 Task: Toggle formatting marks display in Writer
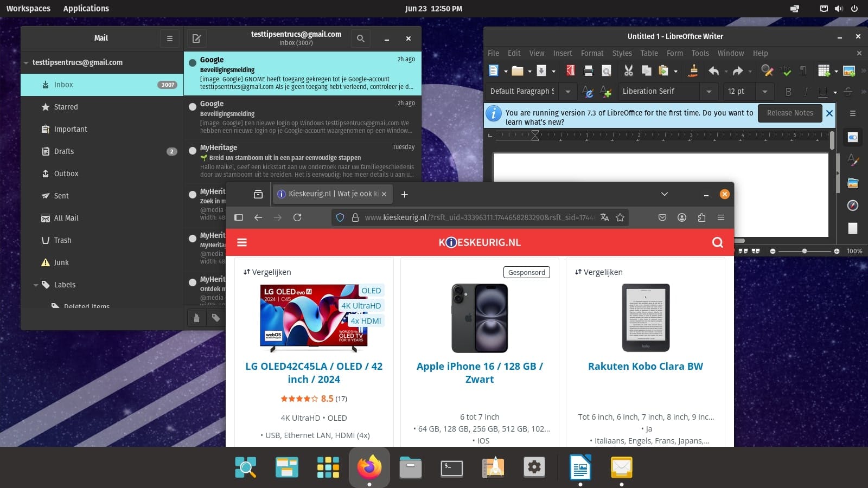(803, 70)
